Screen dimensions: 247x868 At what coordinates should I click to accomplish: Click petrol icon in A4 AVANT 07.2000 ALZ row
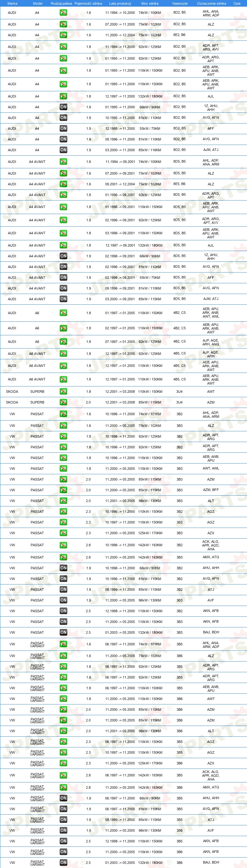tap(63, 173)
